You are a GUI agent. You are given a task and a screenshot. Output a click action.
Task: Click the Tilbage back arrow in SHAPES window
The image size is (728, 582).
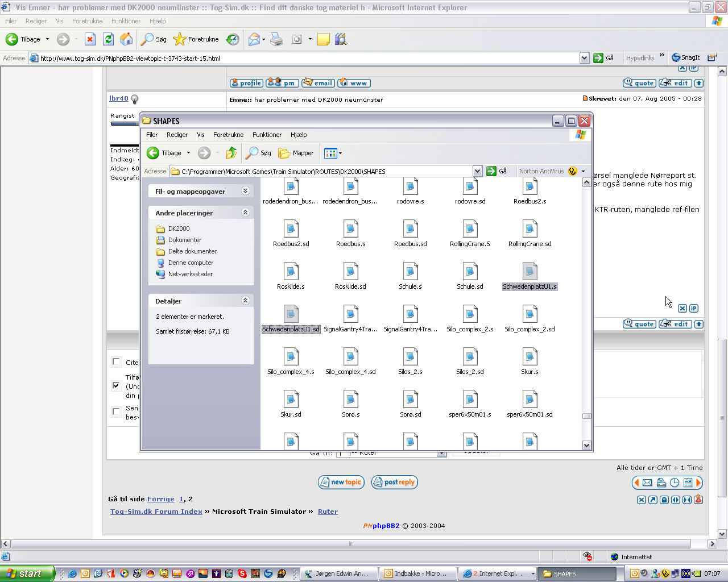(153, 153)
